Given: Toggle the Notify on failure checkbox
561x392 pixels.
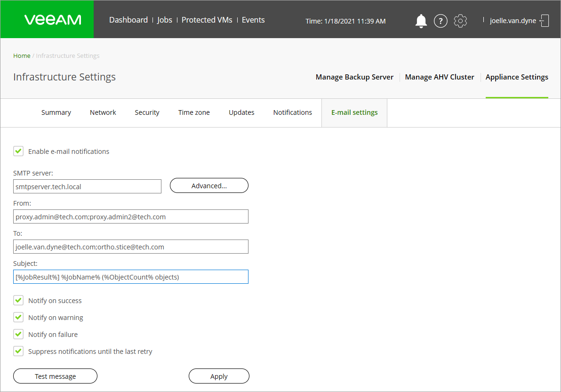Looking at the screenshot, I should pos(18,335).
